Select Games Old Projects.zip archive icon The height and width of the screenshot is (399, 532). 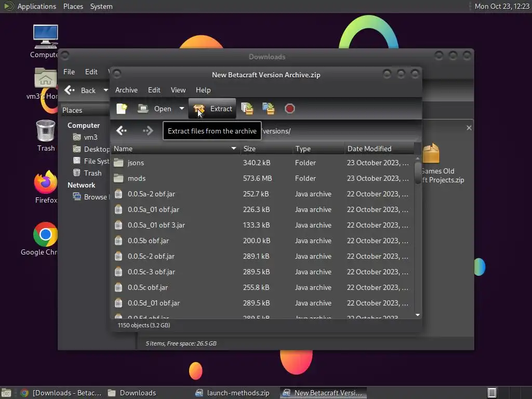[x=431, y=153]
